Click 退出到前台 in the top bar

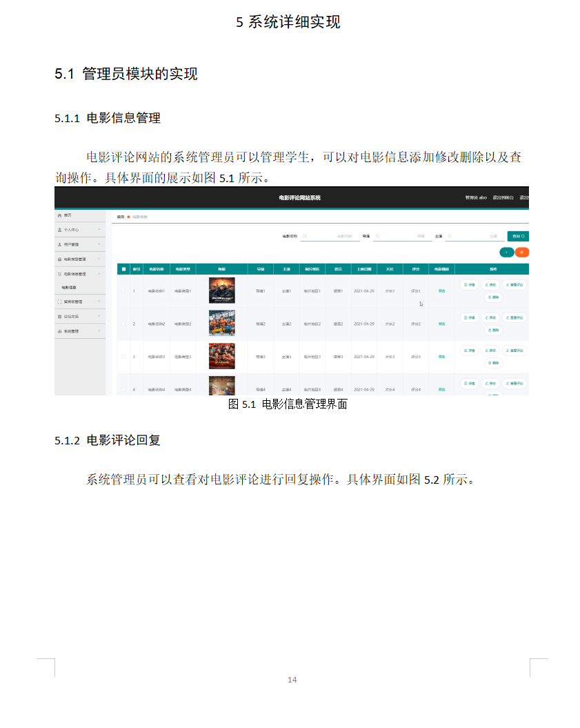(x=503, y=197)
